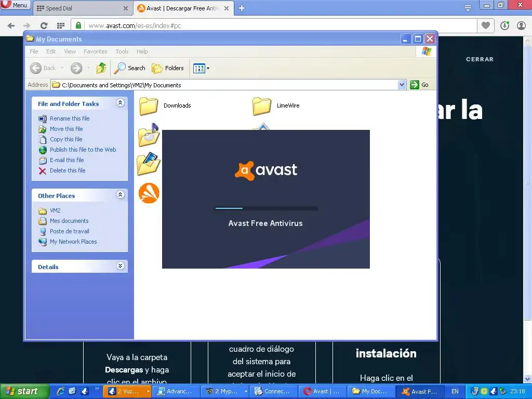
Task: Click E-mail this file
Action: coord(67,160)
